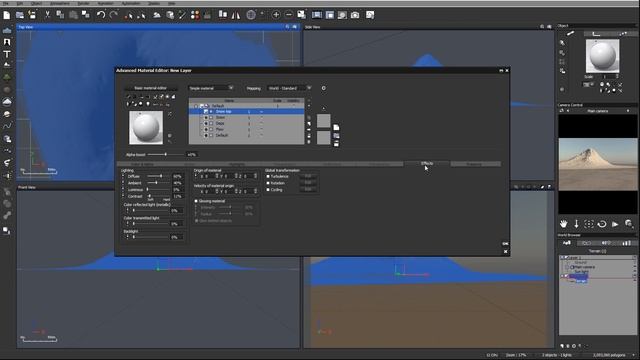The width and height of the screenshot is (640, 360).
Task: Toggle checkbox on the Snow top layer row
Action: click(211, 111)
